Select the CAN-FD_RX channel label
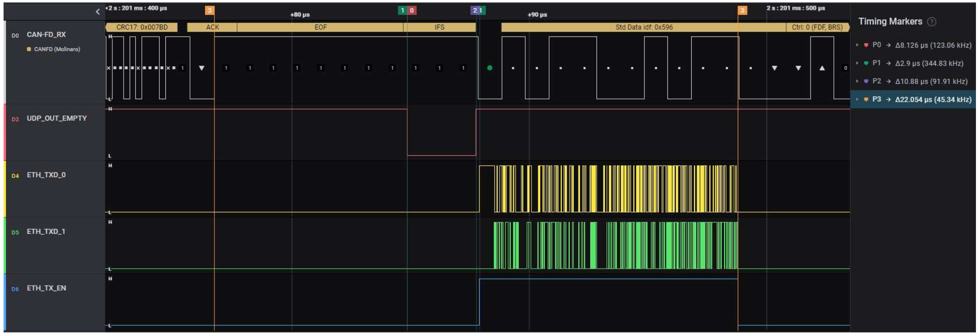980x336 pixels. tap(46, 34)
